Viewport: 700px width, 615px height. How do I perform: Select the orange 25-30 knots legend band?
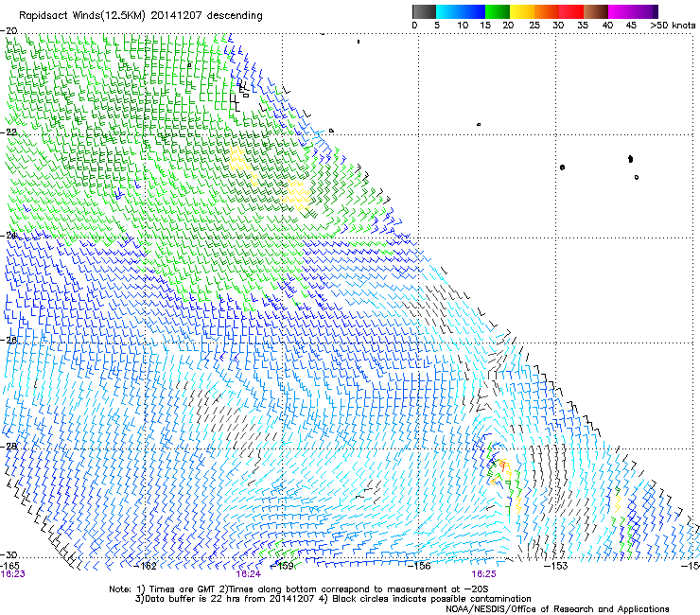click(547, 11)
